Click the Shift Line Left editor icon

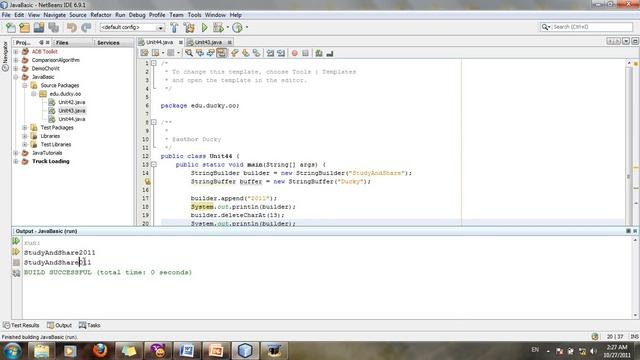pos(270,53)
